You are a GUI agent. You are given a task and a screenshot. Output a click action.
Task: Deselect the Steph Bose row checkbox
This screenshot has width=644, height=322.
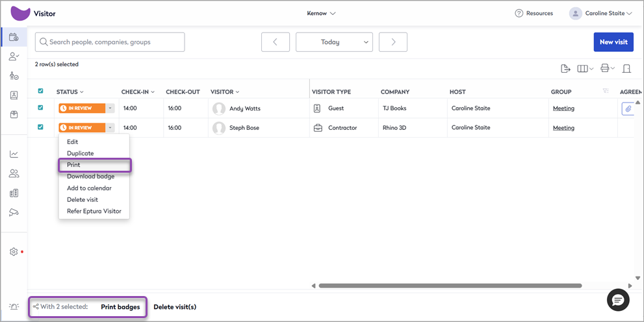40,127
